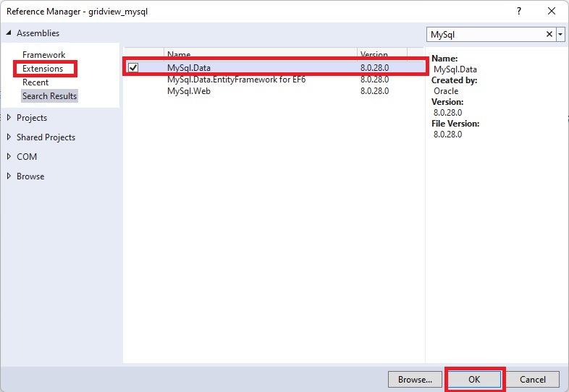
Task: Uncheck the MySql.Data assembly checkbox
Action: (132, 67)
